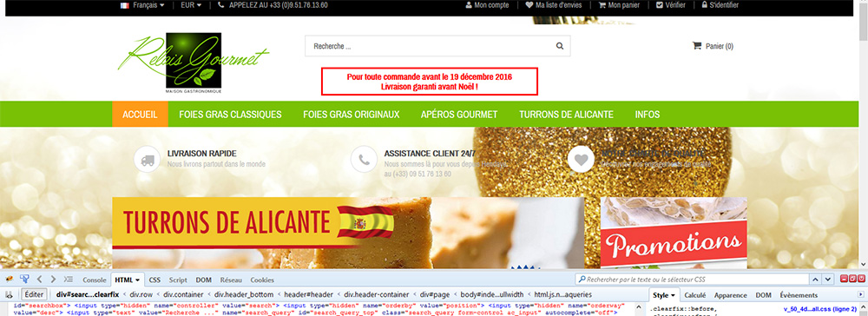Open the EUR currency dropdown

(191, 5)
